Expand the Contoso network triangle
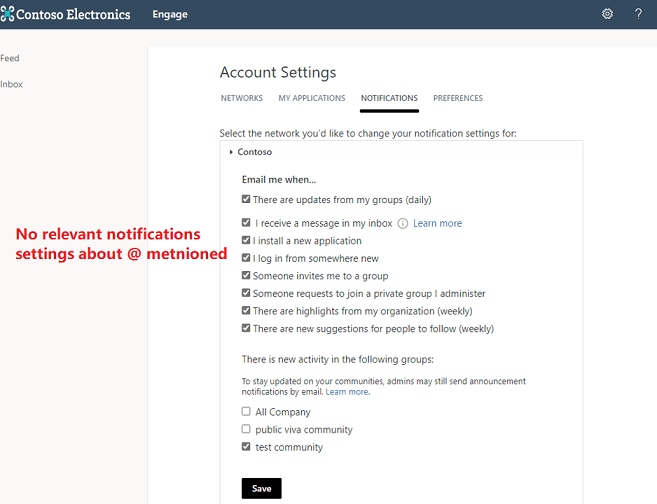Image resolution: width=657 pixels, height=504 pixels. (231, 152)
